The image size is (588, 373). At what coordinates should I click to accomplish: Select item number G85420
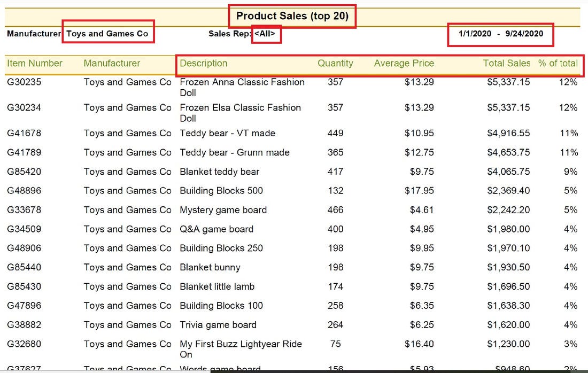click(24, 172)
